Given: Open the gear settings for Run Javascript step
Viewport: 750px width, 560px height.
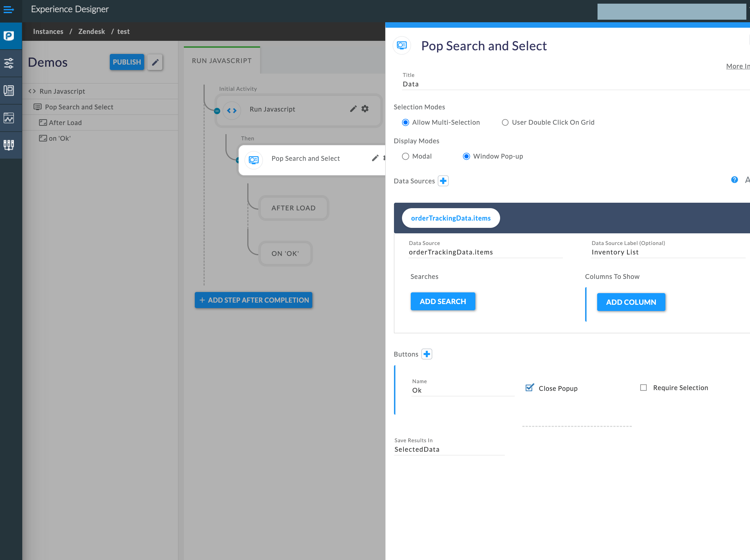Looking at the screenshot, I should [365, 109].
